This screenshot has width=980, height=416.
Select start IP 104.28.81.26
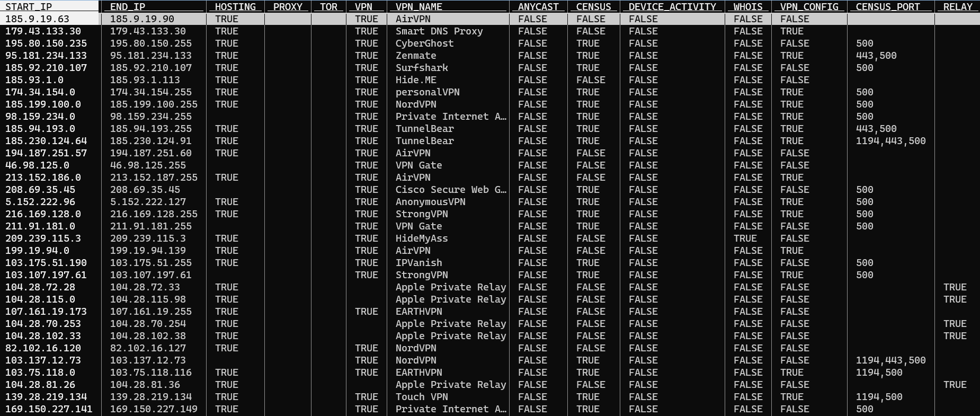(x=40, y=385)
